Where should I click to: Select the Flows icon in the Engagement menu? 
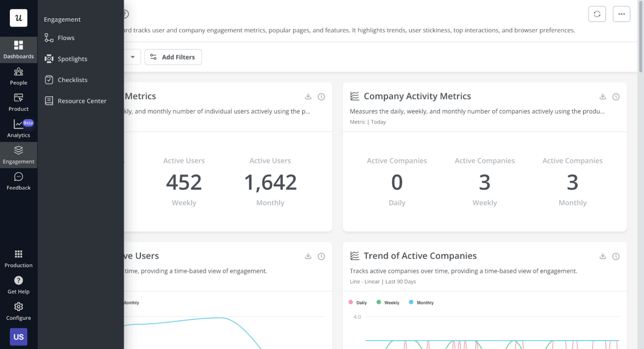[49, 38]
